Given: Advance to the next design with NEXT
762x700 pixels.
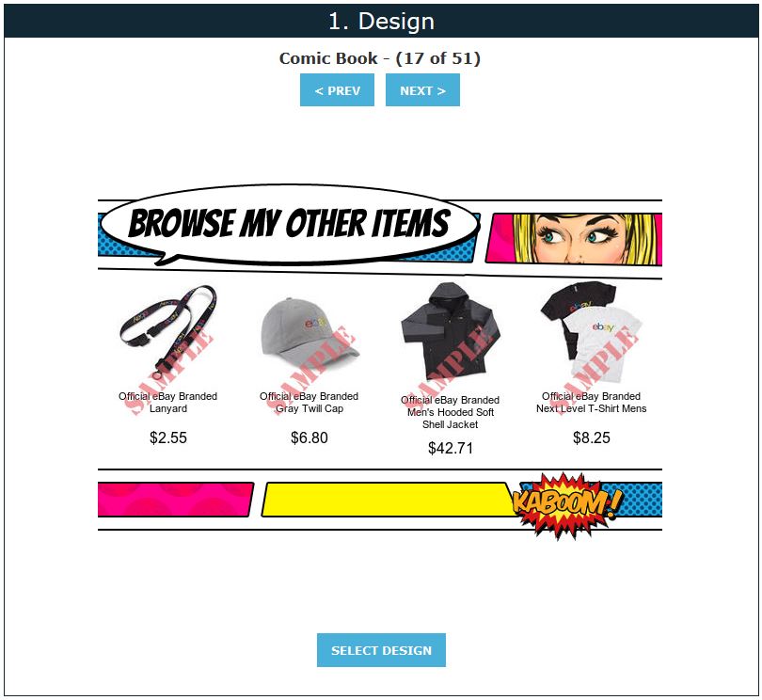Looking at the screenshot, I should tap(422, 90).
